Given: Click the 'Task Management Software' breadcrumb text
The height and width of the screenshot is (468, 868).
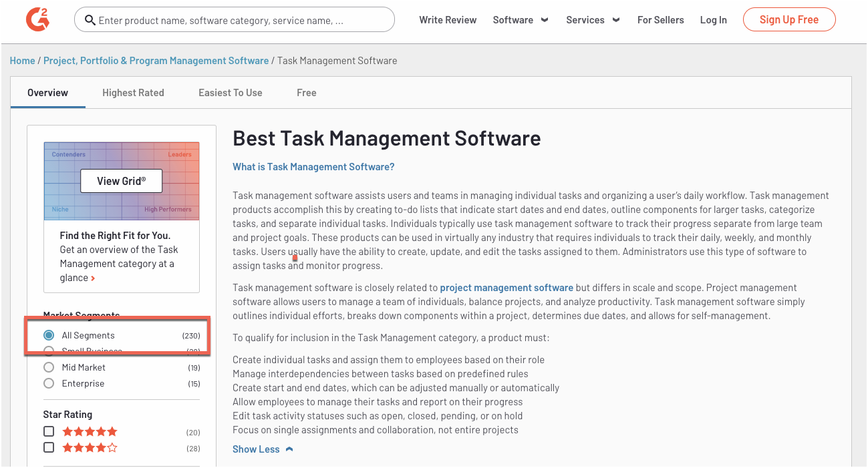Looking at the screenshot, I should 337,61.
